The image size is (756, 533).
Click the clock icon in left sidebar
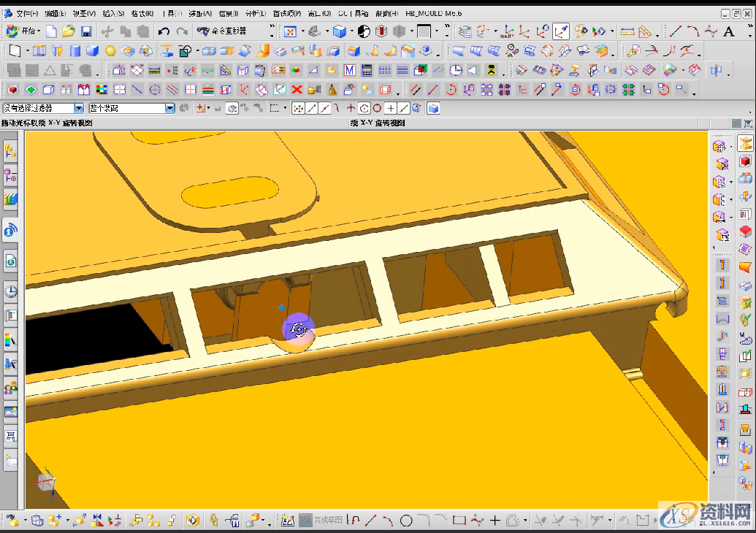click(x=11, y=292)
